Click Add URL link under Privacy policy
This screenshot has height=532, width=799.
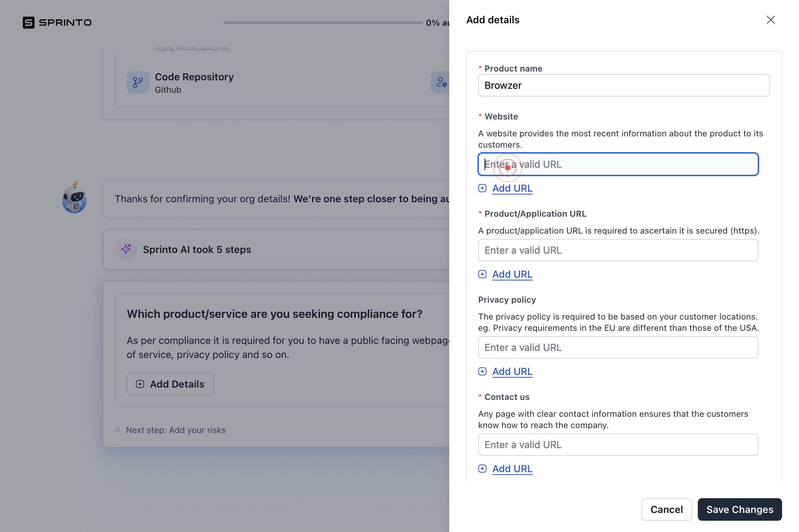512,372
